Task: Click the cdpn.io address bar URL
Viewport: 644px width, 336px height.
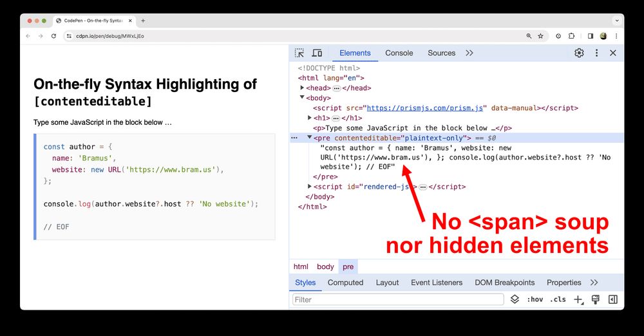Action: 109,36
